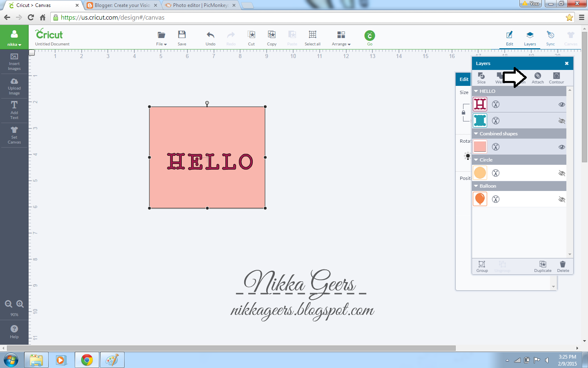Click the Group button

point(482,267)
